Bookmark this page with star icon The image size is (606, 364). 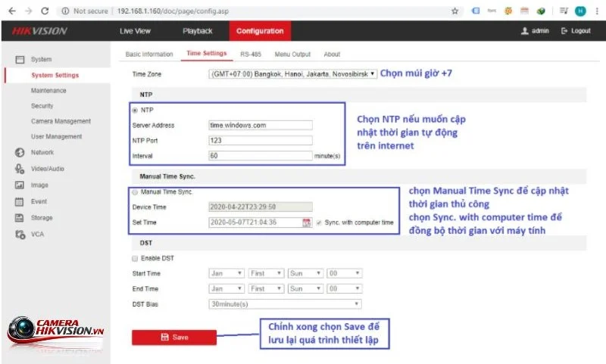tap(455, 11)
